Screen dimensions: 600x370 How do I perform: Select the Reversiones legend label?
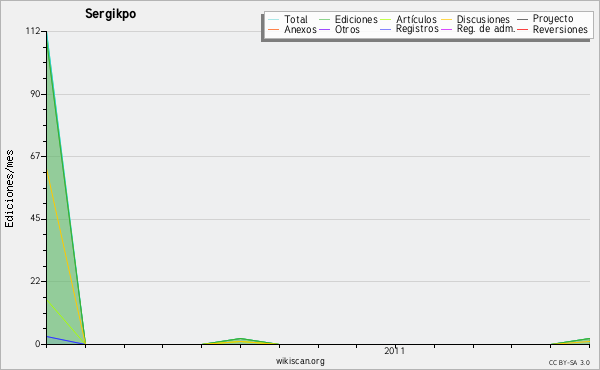(x=560, y=29)
